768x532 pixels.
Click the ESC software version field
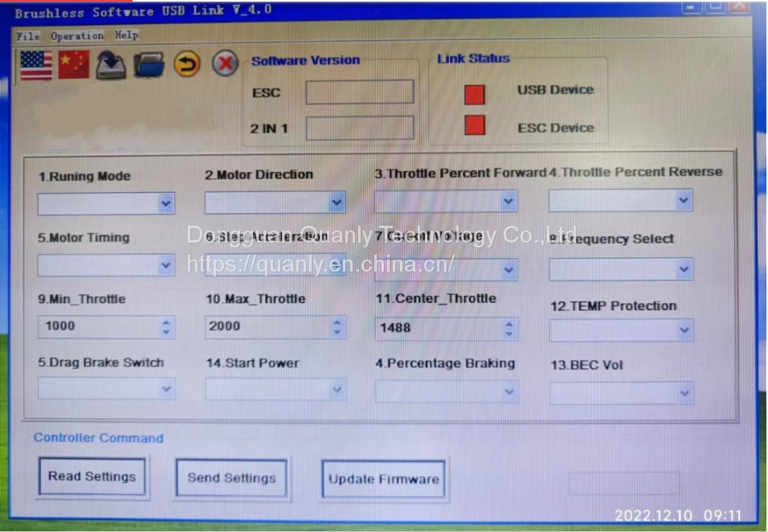pyautogui.click(x=359, y=92)
